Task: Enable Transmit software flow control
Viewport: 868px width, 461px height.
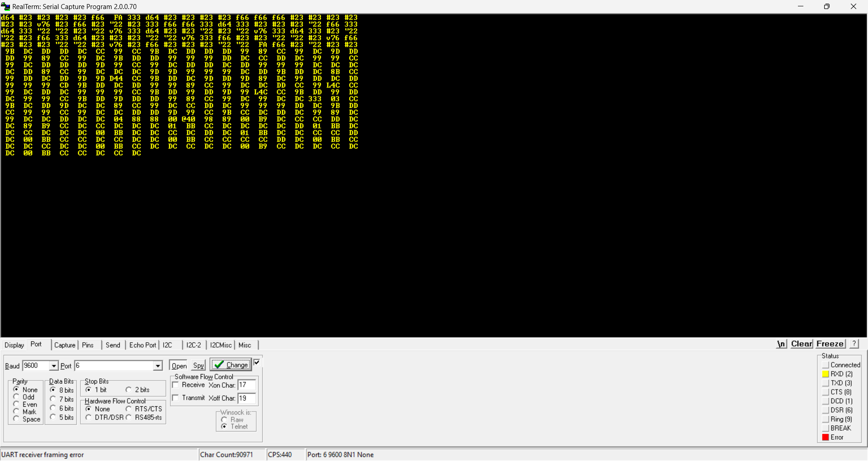Action: (176, 398)
